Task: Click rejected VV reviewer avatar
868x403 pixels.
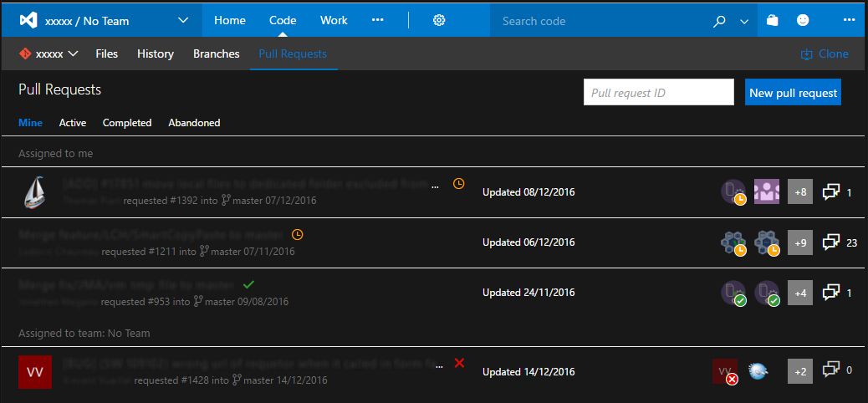Action: [x=726, y=372]
